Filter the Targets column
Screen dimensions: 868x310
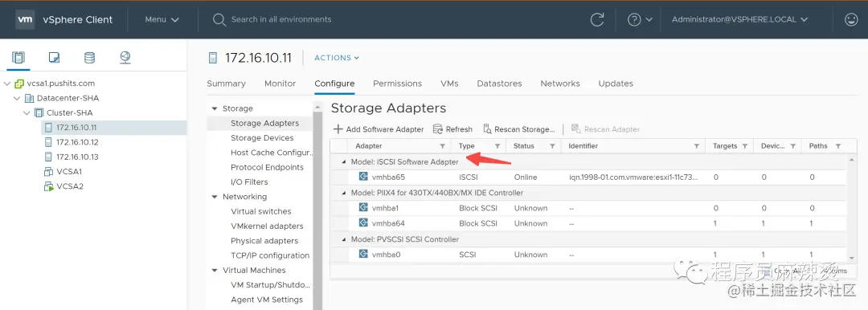click(744, 146)
